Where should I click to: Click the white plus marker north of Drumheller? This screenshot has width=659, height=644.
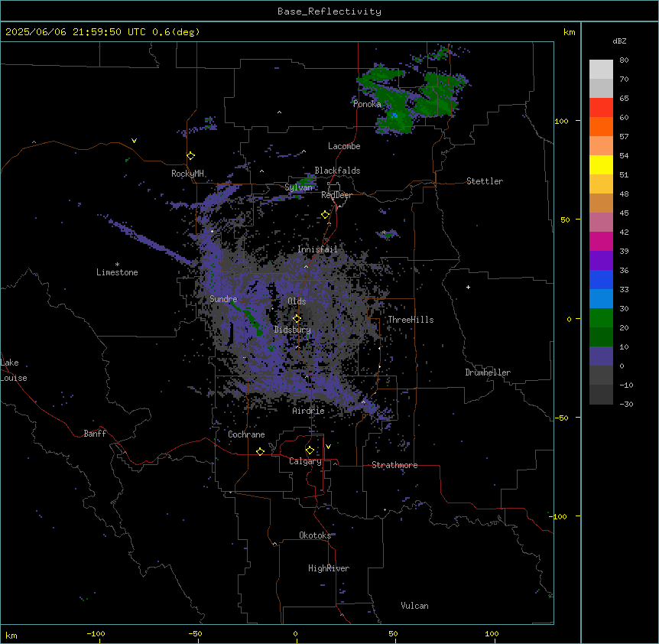tap(468, 287)
